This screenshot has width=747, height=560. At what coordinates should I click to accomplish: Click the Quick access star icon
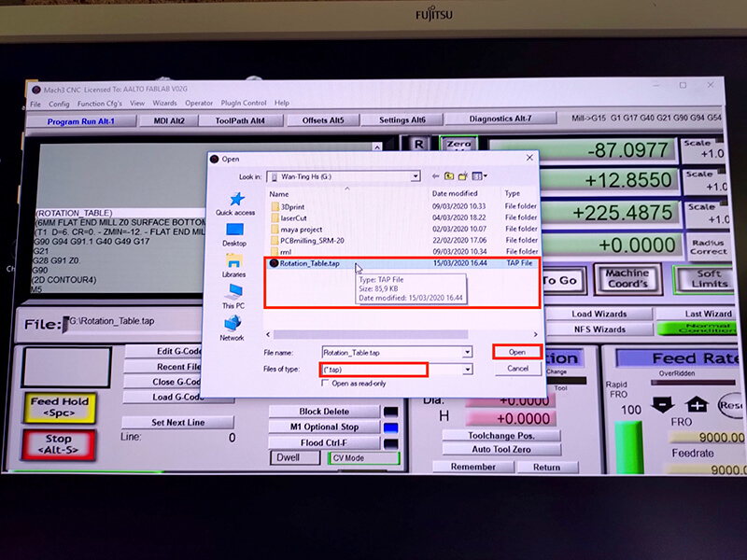pos(235,200)
